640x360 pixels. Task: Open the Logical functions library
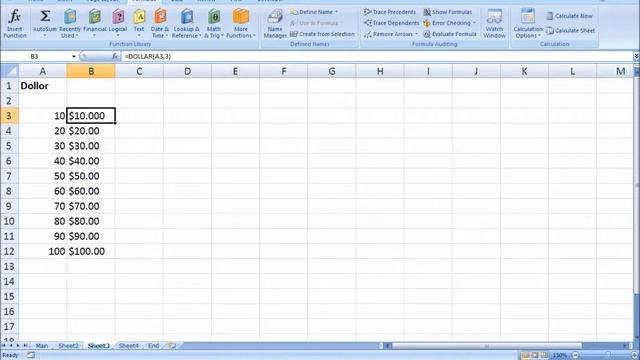pyautogui.click(x=118, y=24)
